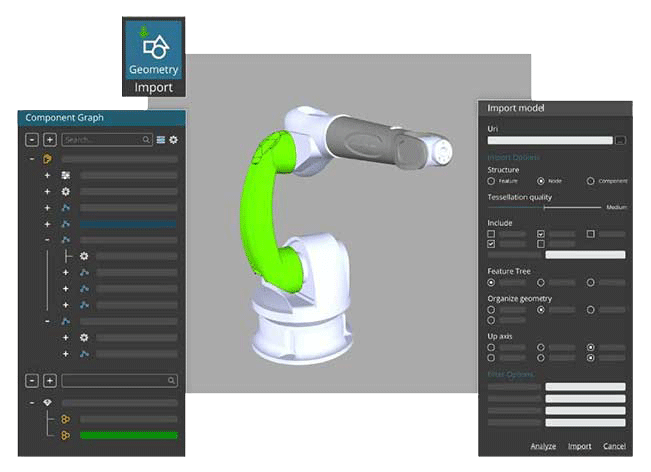The height and width of the screenshot is (472, 651).
Task: Click collapse-all minus button in Component Graph
Action: tap(31, 140)
